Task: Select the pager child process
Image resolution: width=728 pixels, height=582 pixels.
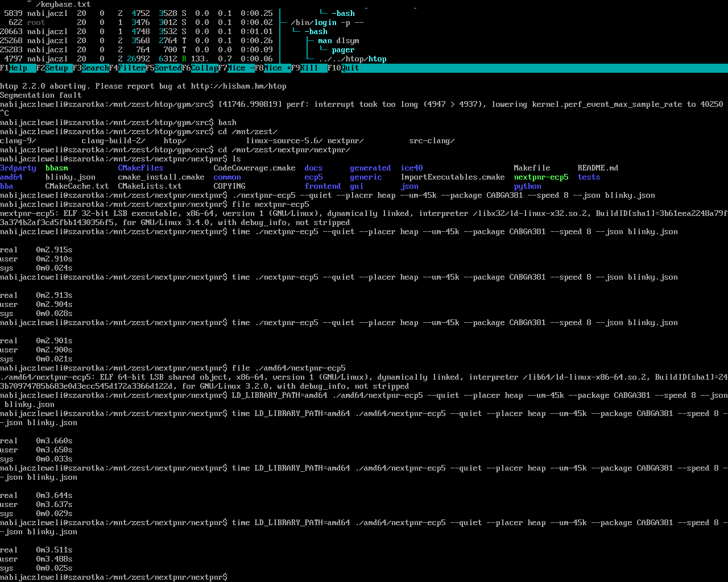Action: pos(343,50)
